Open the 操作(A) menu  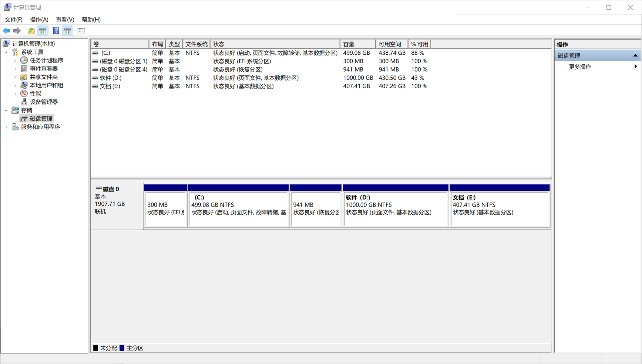[39, 20]
